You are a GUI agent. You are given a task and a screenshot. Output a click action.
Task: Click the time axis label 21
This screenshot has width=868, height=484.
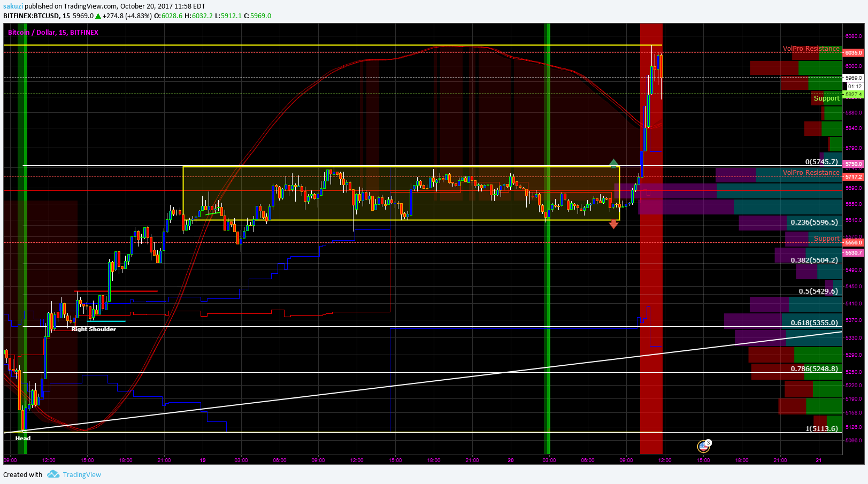[819, 460]
